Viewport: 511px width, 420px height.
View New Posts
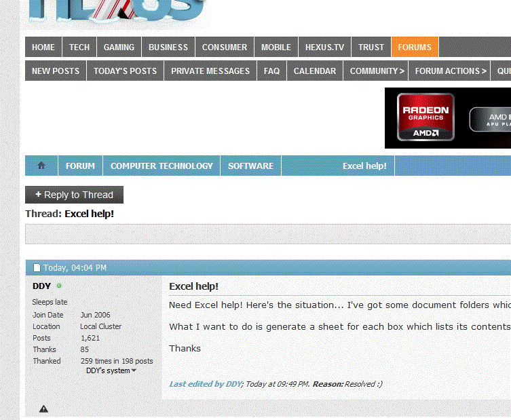[x=56, y=71]
